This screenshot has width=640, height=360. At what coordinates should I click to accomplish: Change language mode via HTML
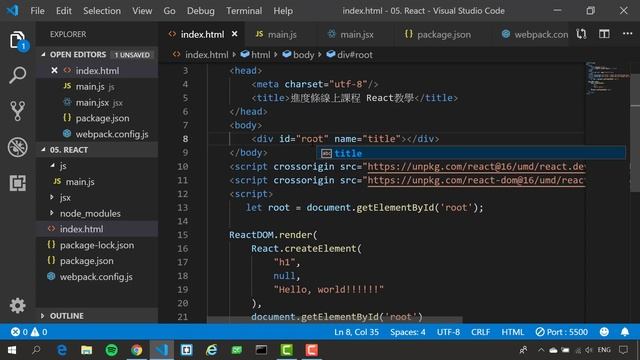click(513, 332)
